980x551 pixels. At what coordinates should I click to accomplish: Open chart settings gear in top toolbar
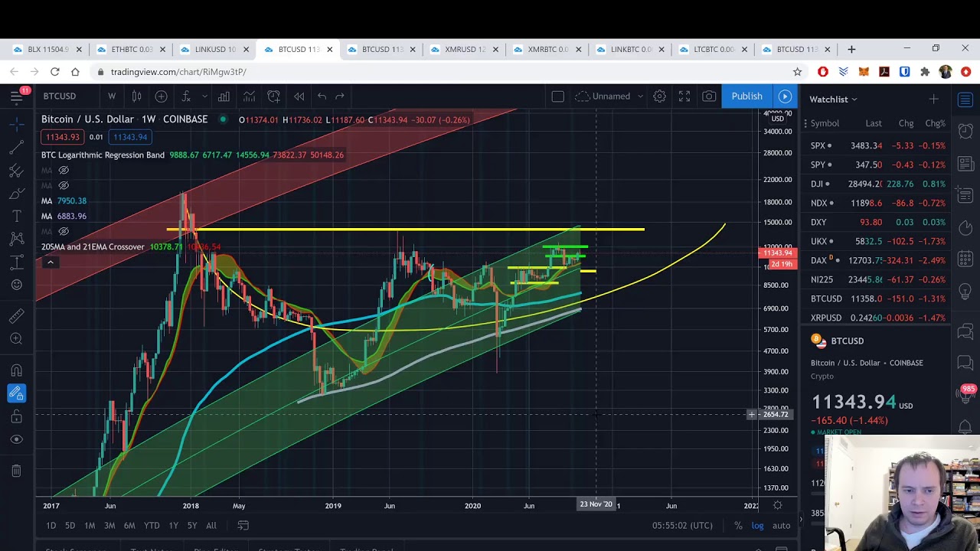659,96
